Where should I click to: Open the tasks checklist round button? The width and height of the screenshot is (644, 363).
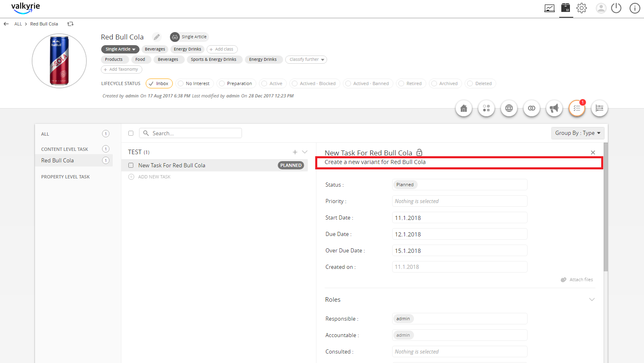[577, 108]
